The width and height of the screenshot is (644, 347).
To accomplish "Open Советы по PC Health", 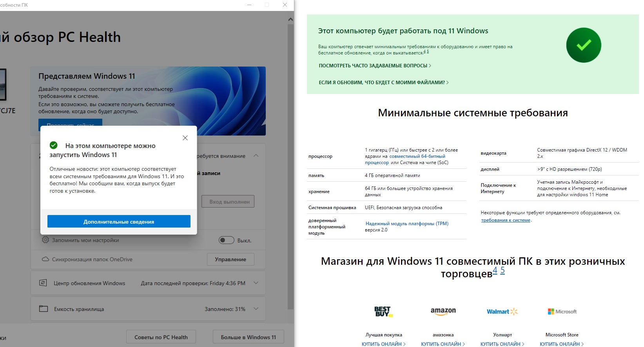I will [x=161, y=337].
